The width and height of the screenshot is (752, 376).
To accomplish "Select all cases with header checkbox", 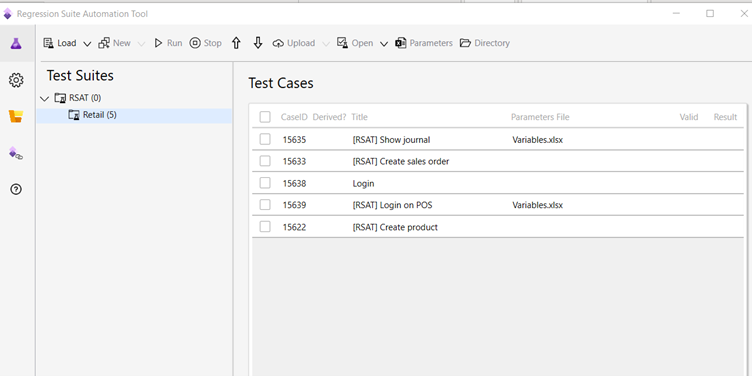I will pos(265,117).
